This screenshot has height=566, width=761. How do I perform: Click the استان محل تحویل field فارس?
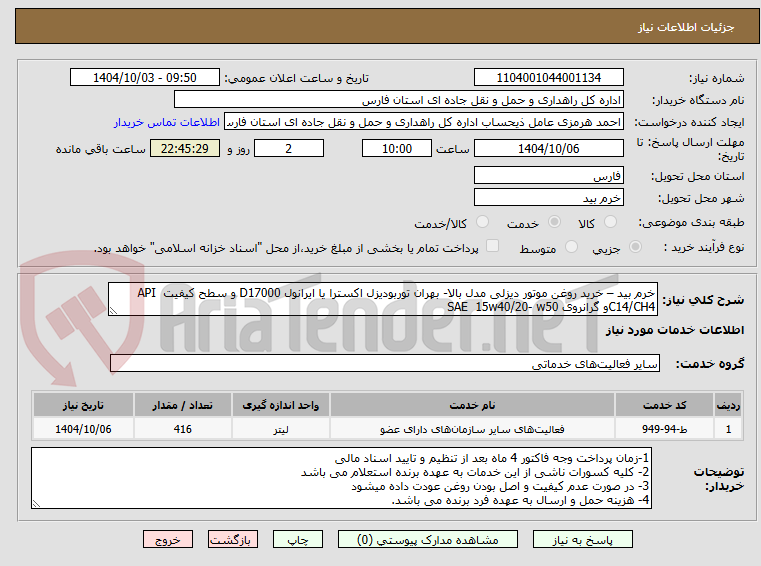click(x=548, y=176)
